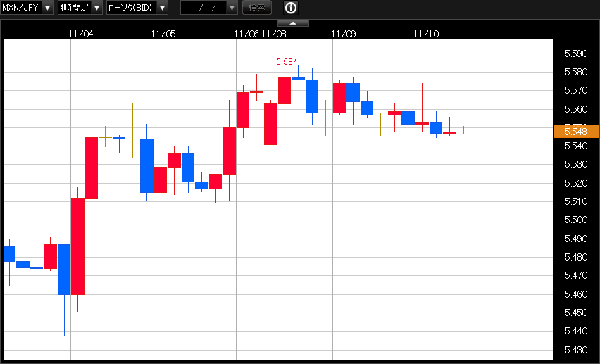Click the 11/05 date label
600x364 pixels.
tap(163, 34)
